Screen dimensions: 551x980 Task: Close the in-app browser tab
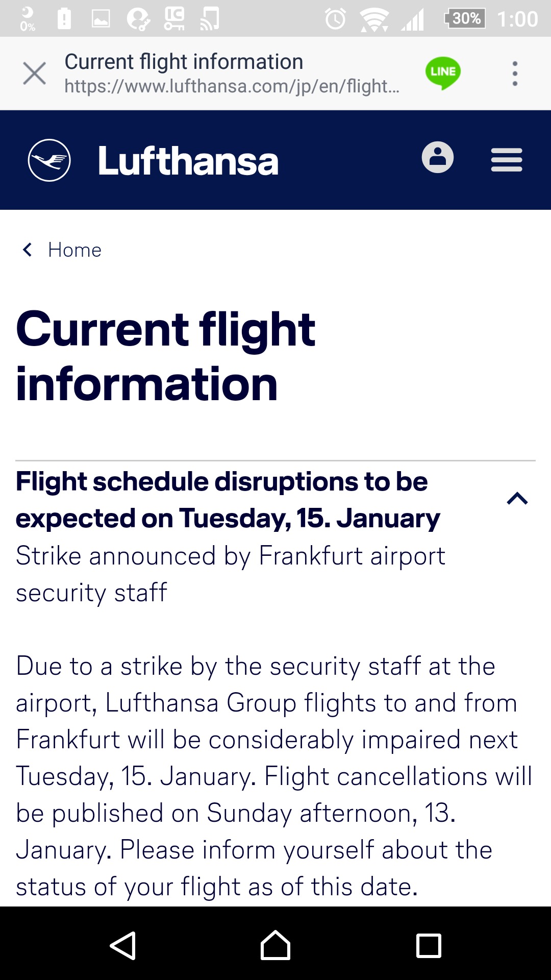[34, 73]
